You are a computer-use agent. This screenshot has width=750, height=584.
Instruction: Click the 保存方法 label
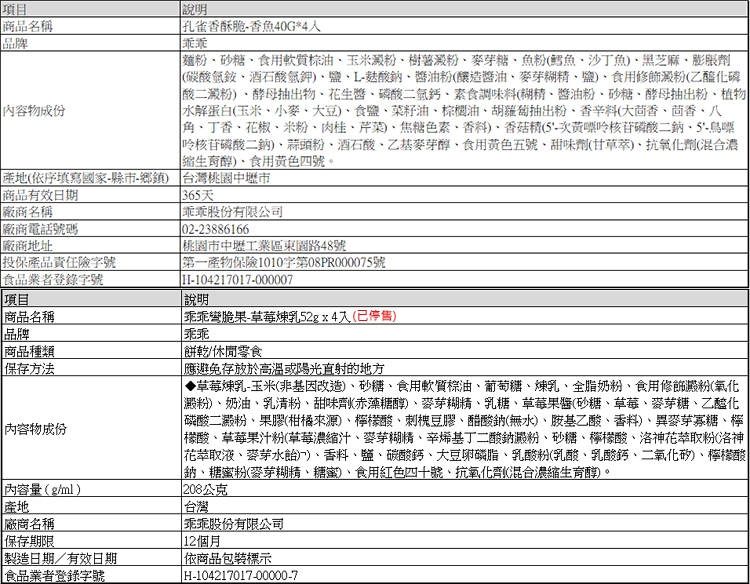(29, 369)
